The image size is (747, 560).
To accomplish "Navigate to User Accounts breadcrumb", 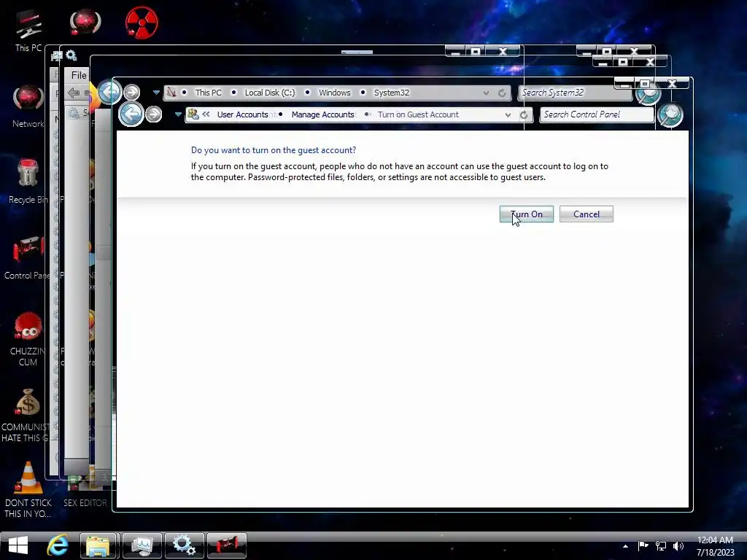I will pos(242,114).
